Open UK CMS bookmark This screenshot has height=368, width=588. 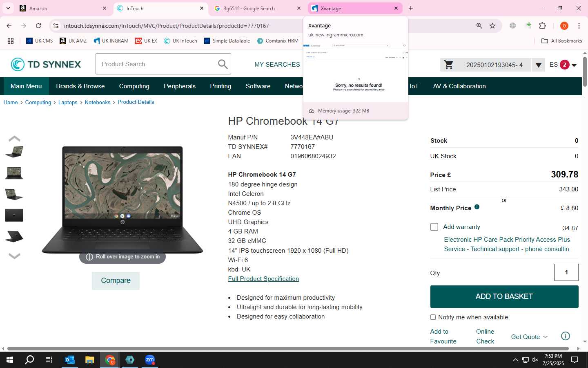(x=40, y=41)
